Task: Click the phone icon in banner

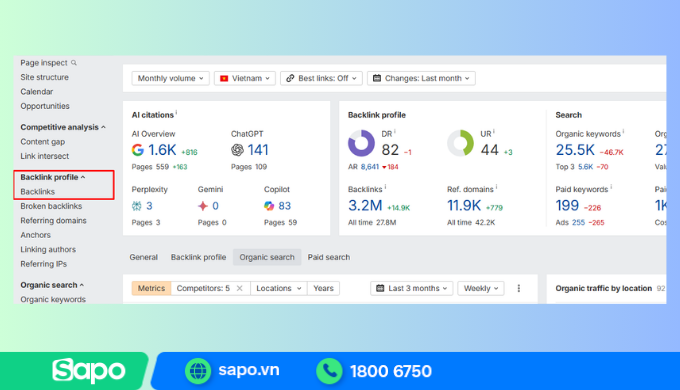Action: coord(329,371)
